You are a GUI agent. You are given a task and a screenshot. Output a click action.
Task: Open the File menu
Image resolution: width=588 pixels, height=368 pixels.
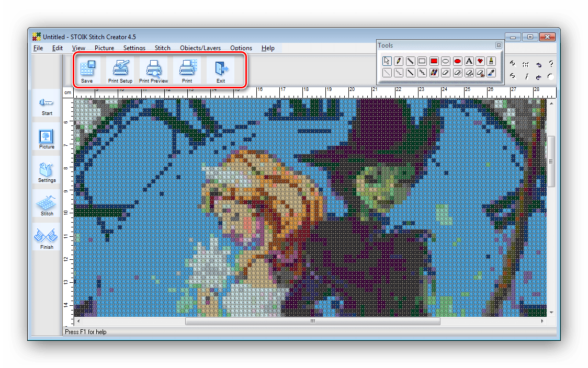click(38, 48)
